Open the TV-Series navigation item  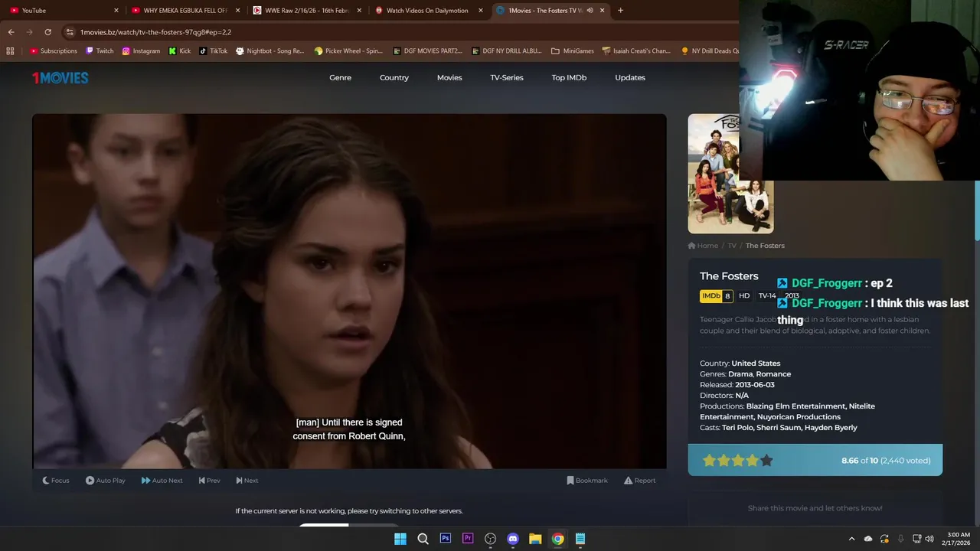click(x=507, y=77)
